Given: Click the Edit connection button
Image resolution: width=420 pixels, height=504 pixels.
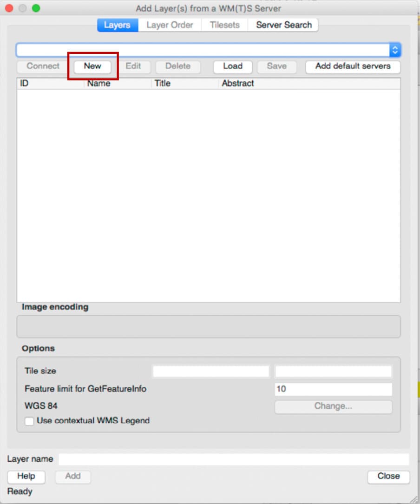Looking at the screenshot, I should coord(134,66).
